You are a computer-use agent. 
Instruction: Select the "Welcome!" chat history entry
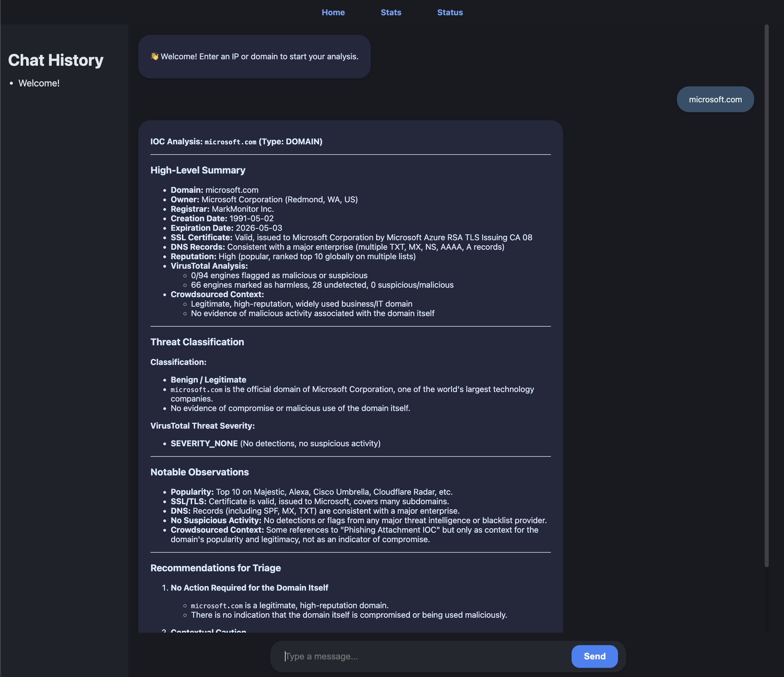[x=39, y=83]
